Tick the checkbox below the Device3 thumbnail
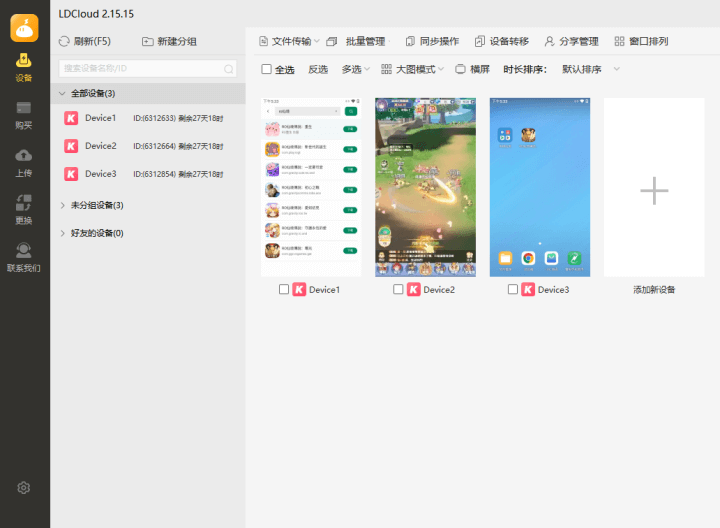 pos(513,289)
